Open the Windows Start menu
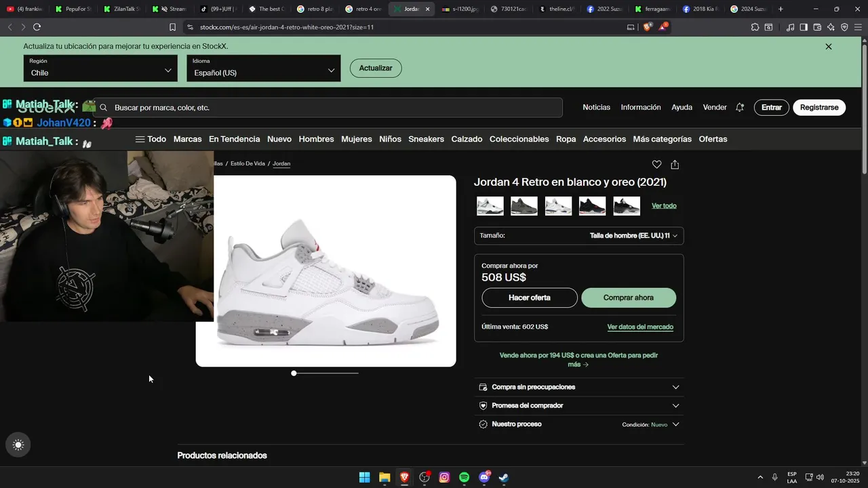The height and width of the screenshot is (488, 868). 364,477
